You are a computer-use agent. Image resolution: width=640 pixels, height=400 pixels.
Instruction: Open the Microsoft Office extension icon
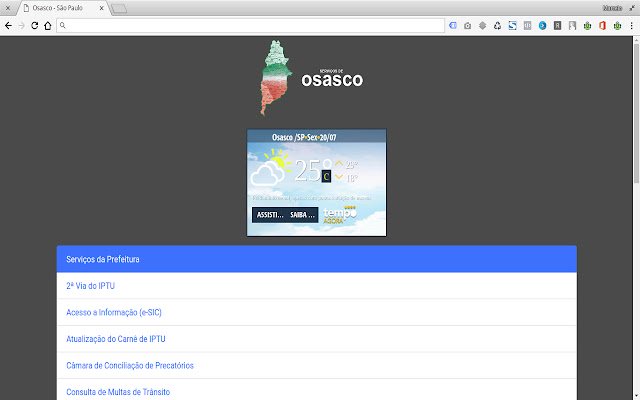602,26
